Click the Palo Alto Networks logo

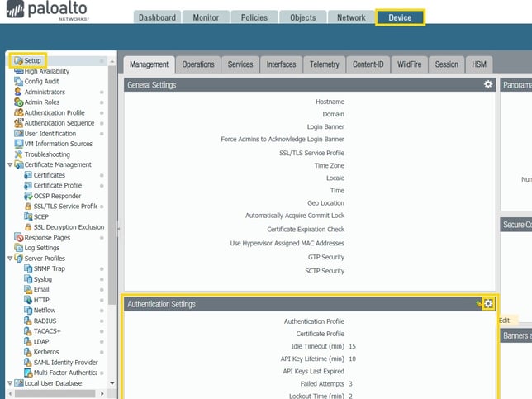click(48, 10)
